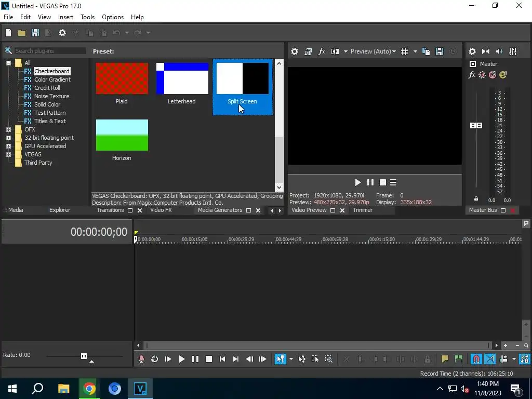Click the playback Rate slider handle
This screenshot has height=399, width=532.
pos(84,356)
